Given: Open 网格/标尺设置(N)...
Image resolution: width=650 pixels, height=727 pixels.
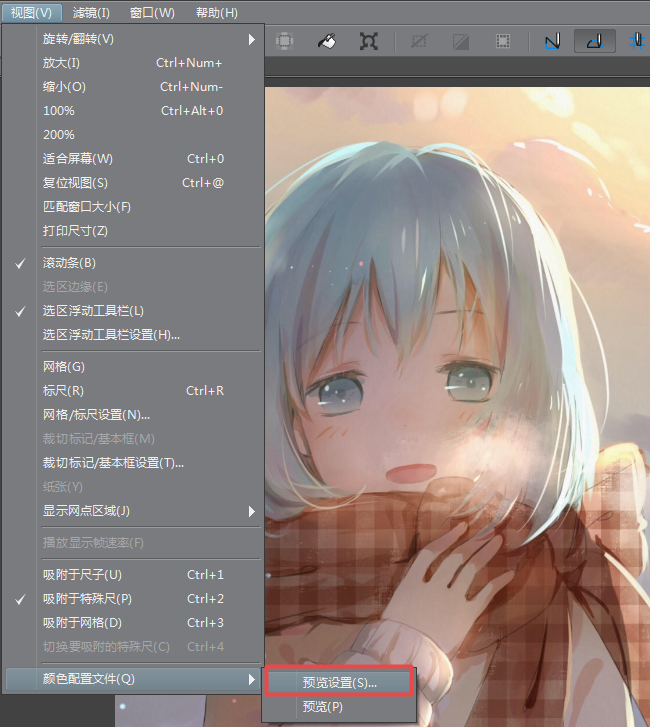Looking at the screenshot, I should click(x=133, y=415).
